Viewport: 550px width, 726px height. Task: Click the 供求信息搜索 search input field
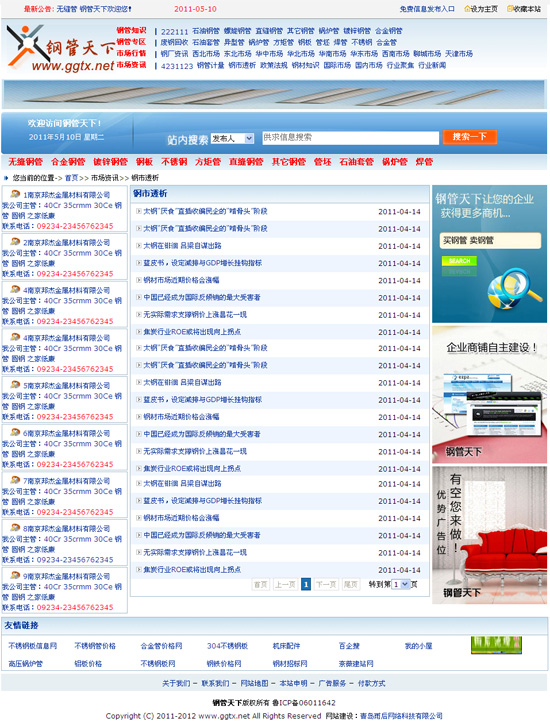(x=350, y=138)
